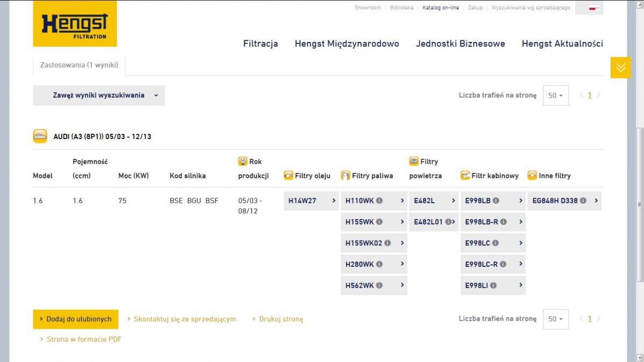This screenshot has width=644, height=362.
Task: Click the scrollbar down arrow
Action: tap(640, 357)
